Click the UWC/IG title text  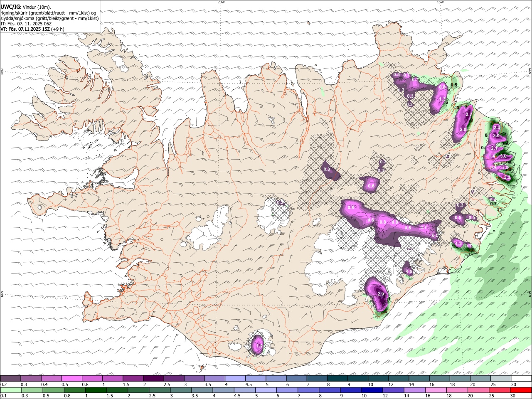point(10,6)
